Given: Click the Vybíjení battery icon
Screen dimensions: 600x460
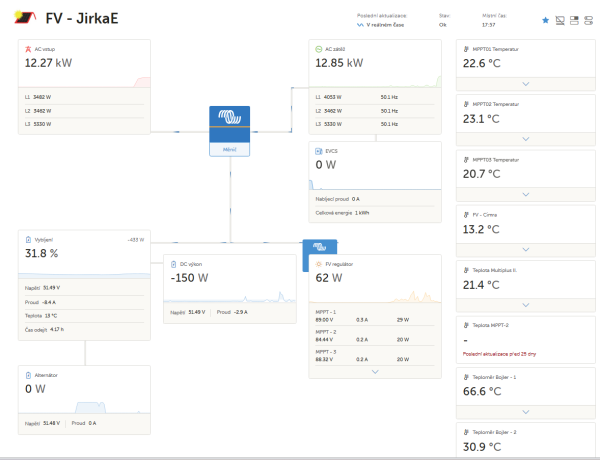Looking at the screenshot, I should (x=28, y=240).
